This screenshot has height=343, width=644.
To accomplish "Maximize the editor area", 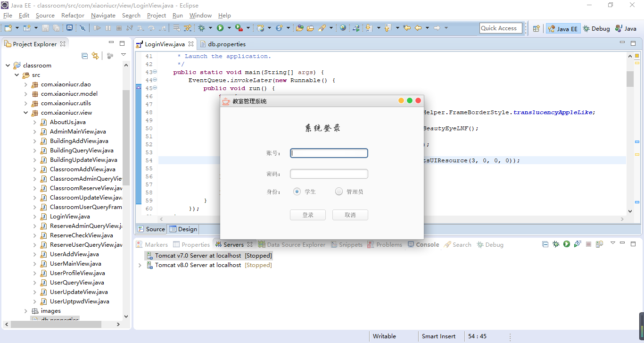I will point(633,43).
